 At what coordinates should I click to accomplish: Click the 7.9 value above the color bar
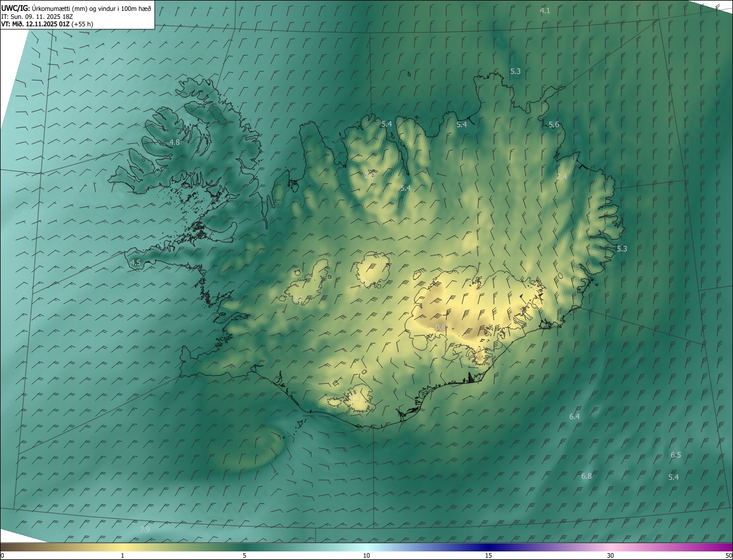pos(145,530)
